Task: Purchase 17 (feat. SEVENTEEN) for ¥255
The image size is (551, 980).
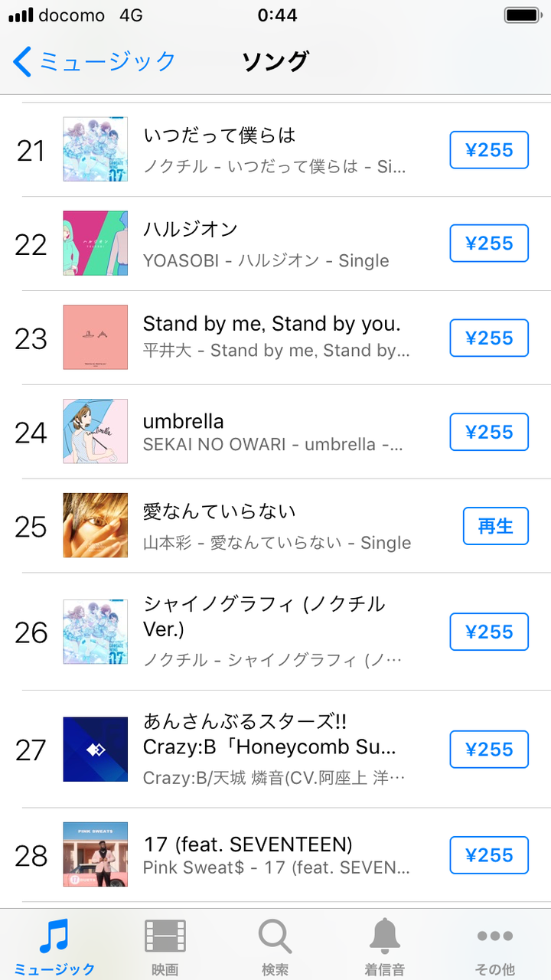Action: [489, 855]
